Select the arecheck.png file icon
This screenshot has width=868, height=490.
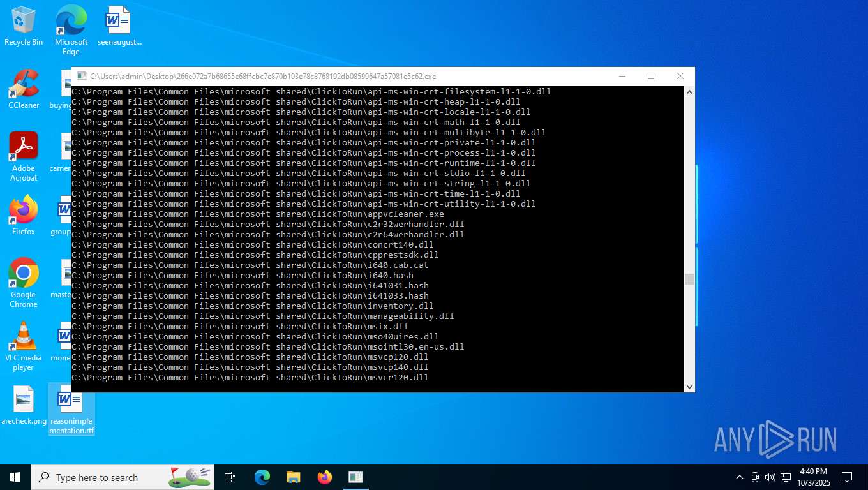24,405
